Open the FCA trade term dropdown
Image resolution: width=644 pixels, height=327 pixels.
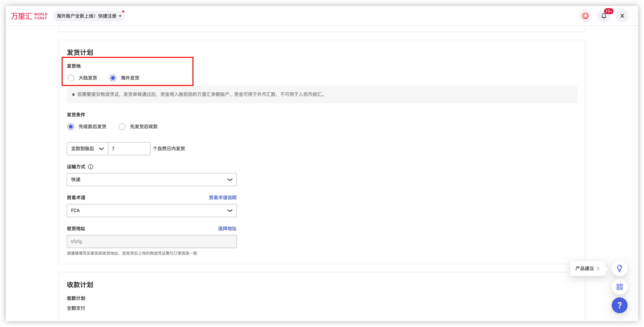151,211
